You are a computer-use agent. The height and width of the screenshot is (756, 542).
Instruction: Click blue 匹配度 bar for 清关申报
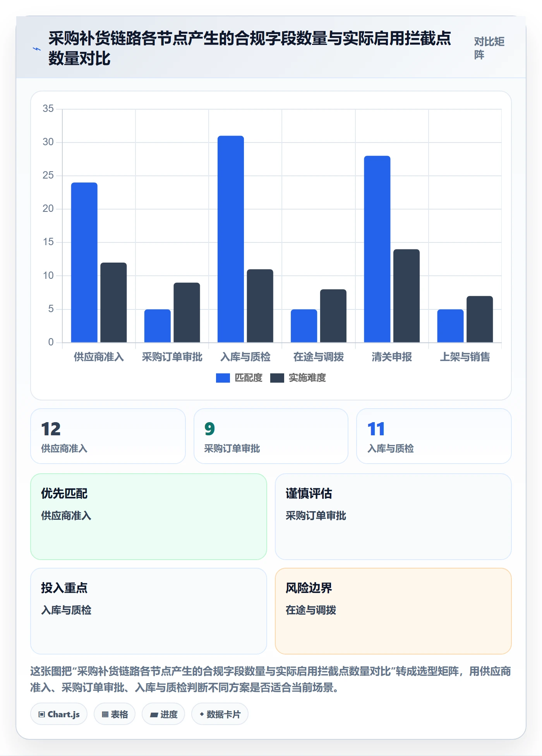tap(377, 249)
